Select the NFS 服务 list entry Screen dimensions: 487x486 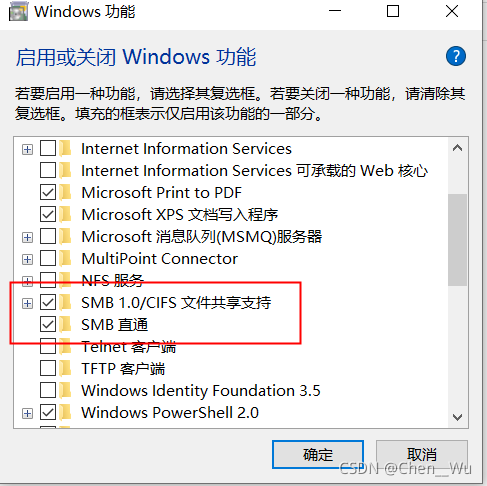[x=113, y=281]
